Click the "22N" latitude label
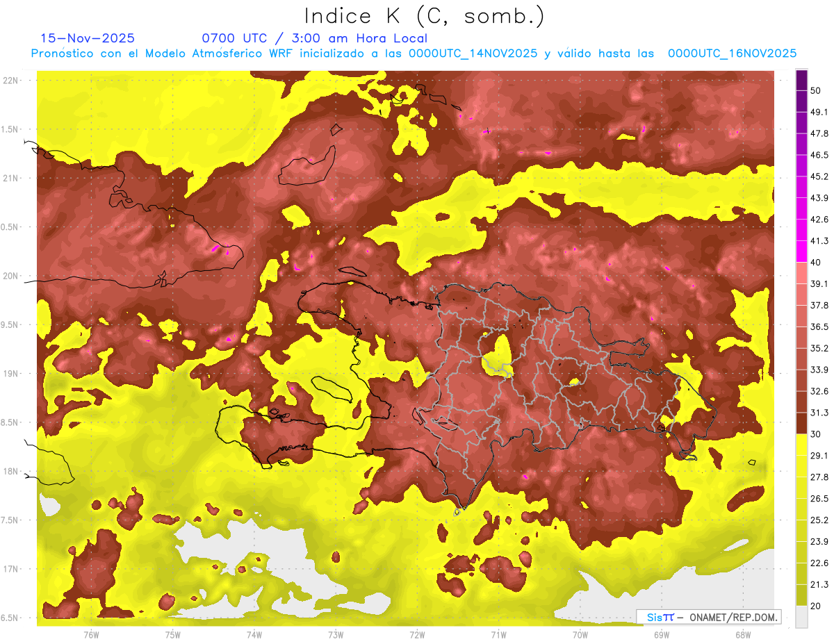 click(x=10, y=81)
